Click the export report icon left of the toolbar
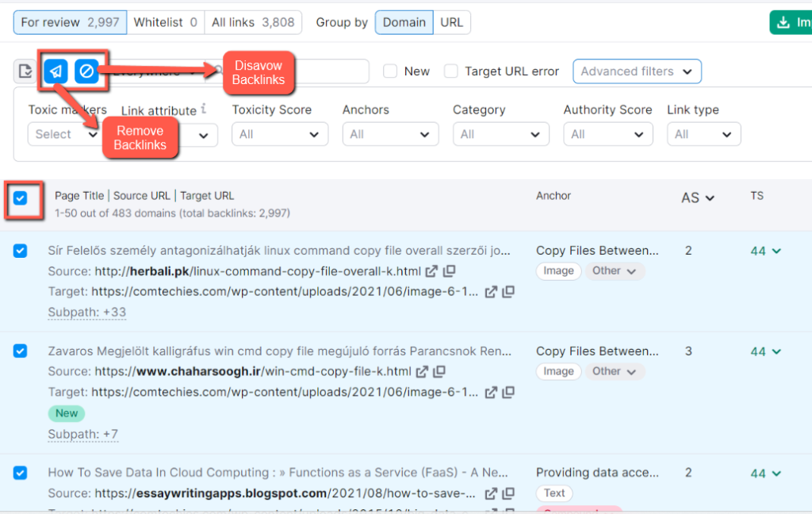 (25, 71)
